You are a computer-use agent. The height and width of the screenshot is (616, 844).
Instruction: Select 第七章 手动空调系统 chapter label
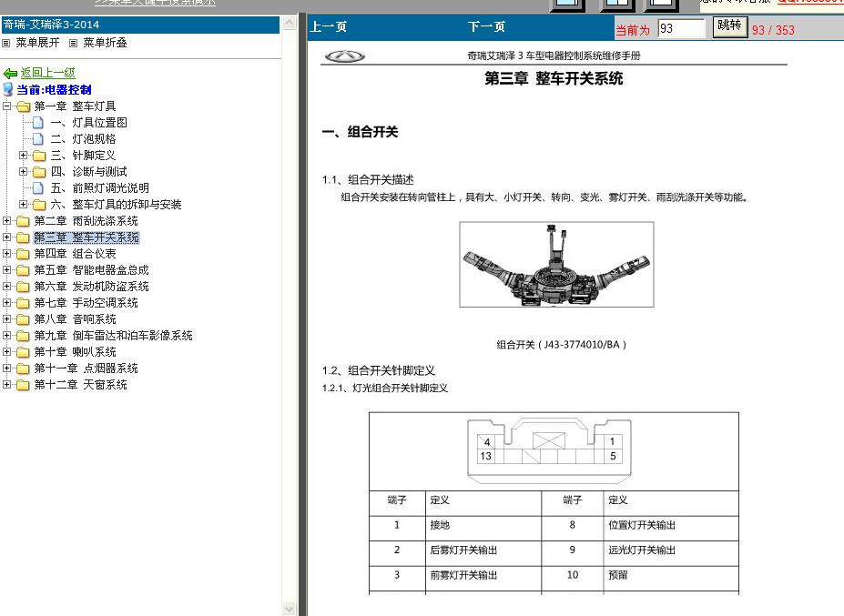click(86, 303)
